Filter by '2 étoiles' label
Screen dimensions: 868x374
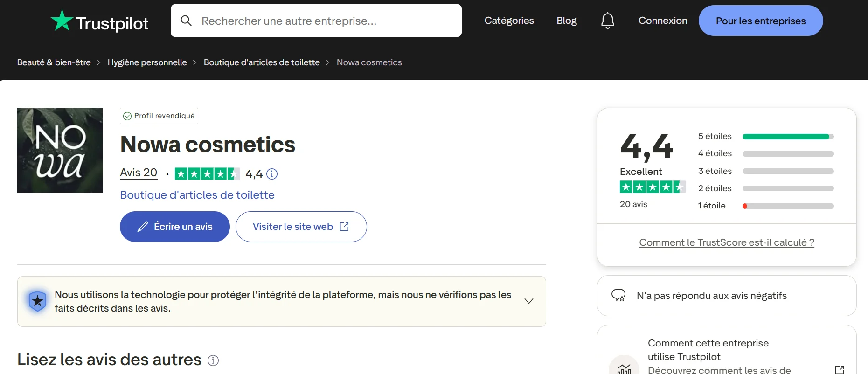(x=715, y=188)
